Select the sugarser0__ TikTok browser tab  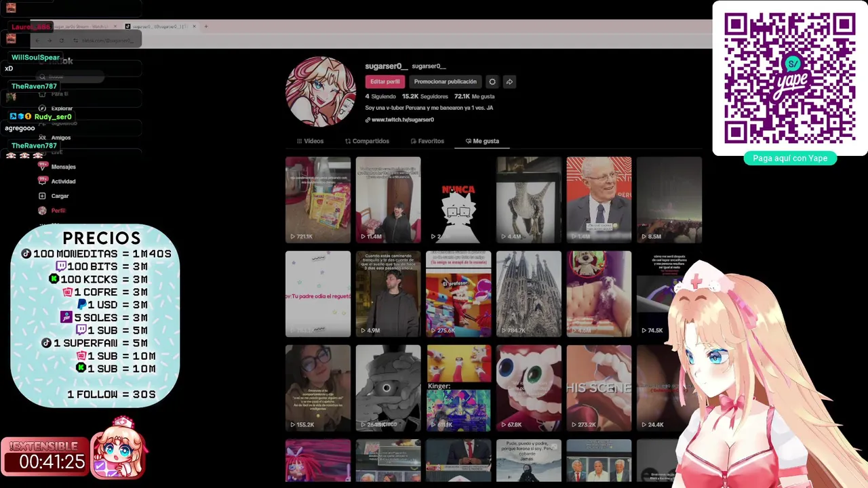161,26
